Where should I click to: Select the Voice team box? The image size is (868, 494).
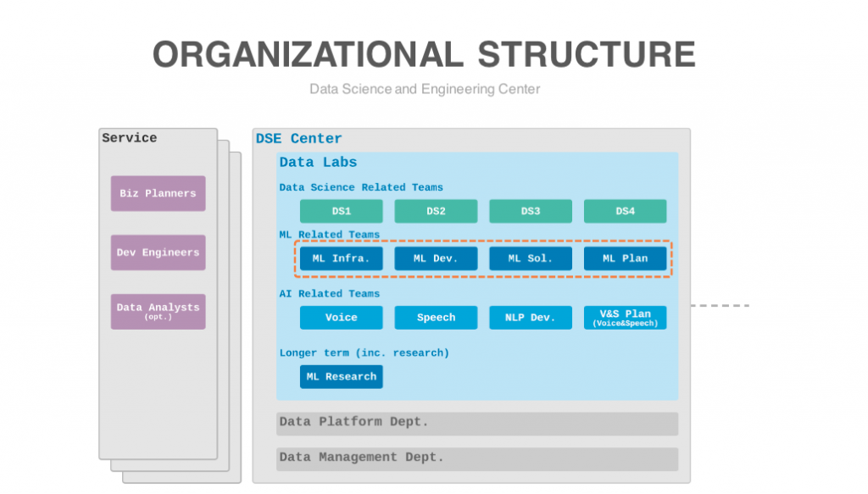pos(341,318)
